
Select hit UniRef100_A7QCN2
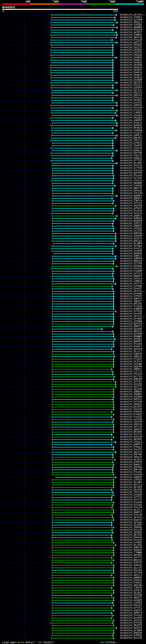point(131,25)
